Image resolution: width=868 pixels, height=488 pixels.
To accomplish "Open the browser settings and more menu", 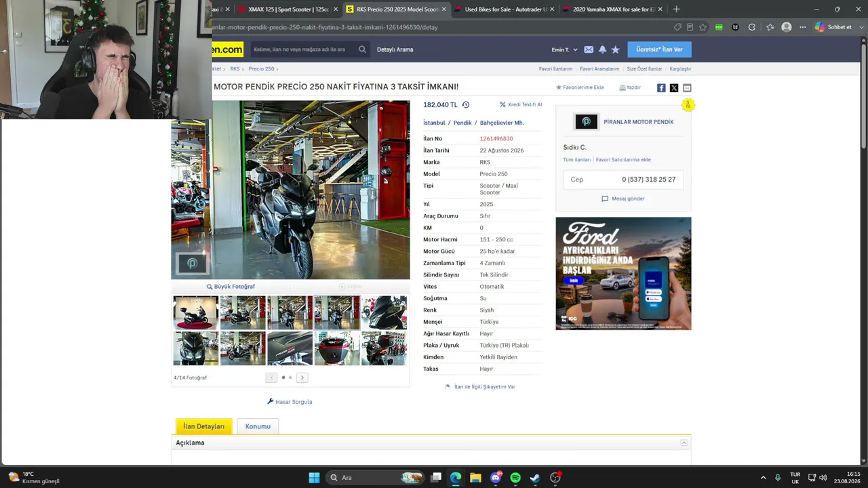I will click(x=802, y=27).
